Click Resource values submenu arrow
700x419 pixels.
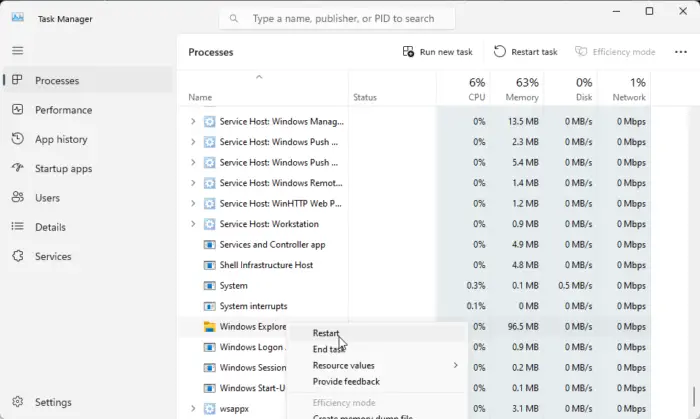(x=455, y=365)
